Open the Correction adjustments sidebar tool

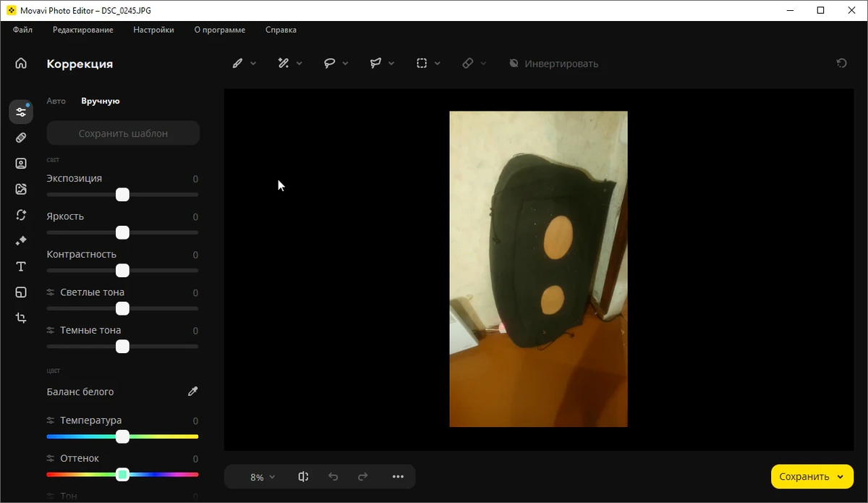[21, 111]
